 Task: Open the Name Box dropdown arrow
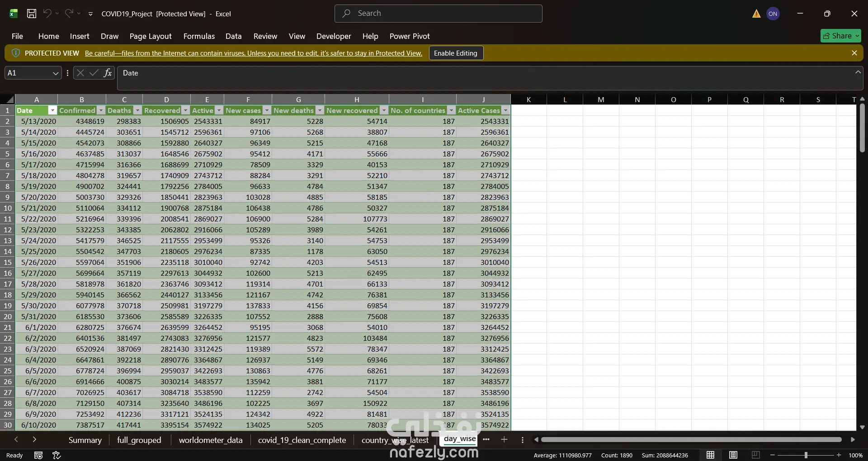56,73
